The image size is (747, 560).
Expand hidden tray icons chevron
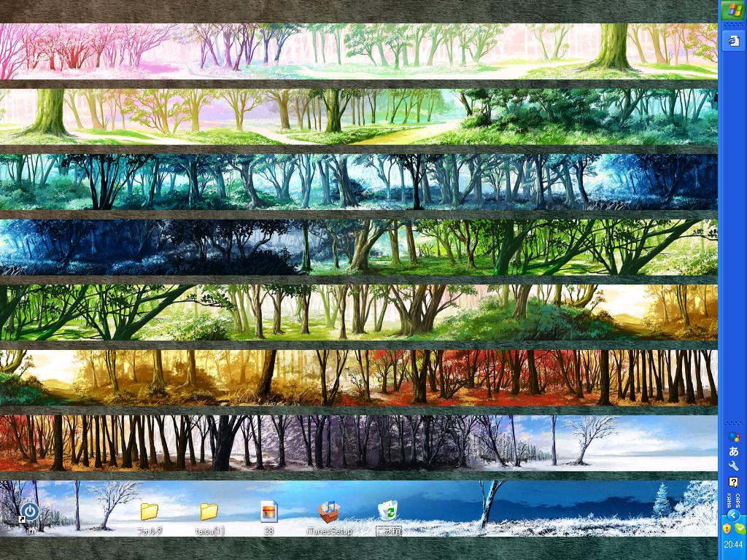[734, 516]
